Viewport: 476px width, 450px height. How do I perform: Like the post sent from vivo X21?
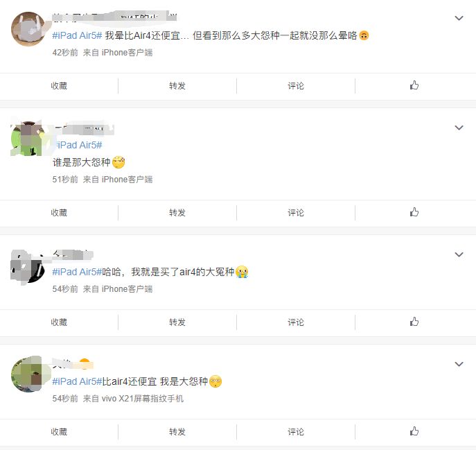coord(414,431)
